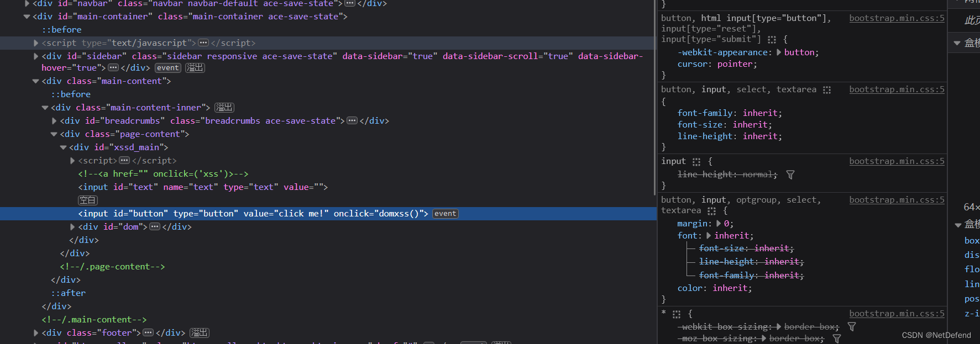Click the ellipsis badge after sidebar hover="true"

113,68
